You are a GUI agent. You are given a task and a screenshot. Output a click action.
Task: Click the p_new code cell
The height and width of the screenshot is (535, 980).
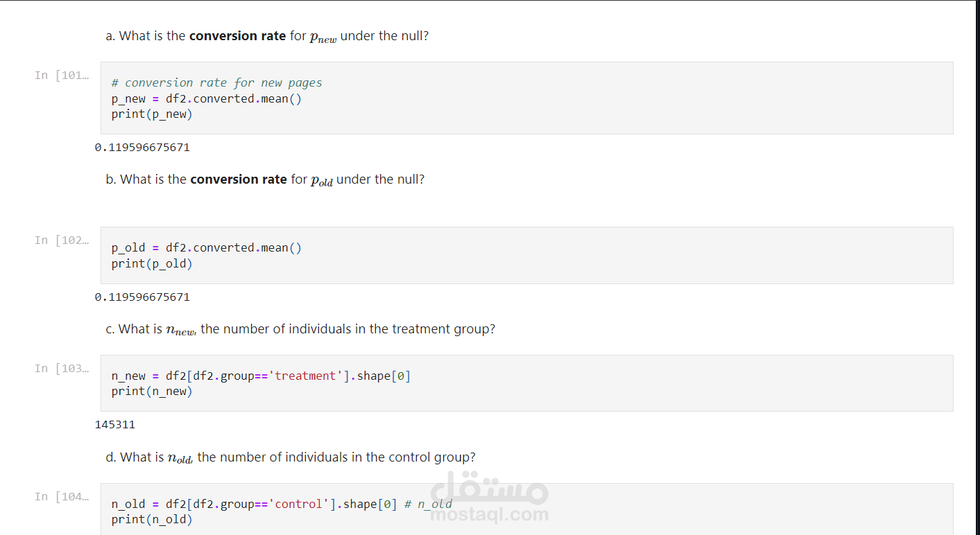(x=527, y=98)
